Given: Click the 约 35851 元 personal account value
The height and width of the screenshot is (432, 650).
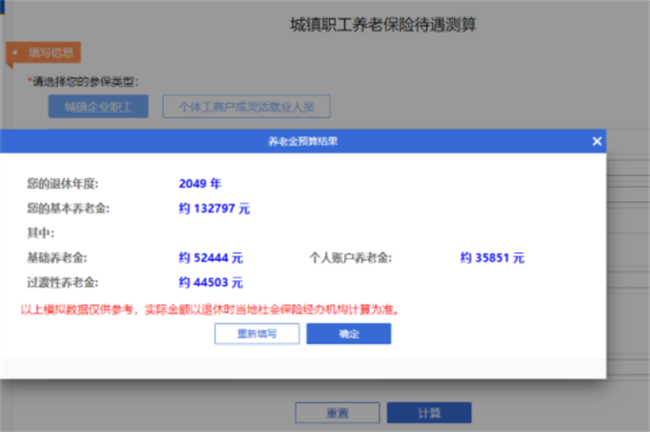Looking at the screenshot, I should coord(492,258).
